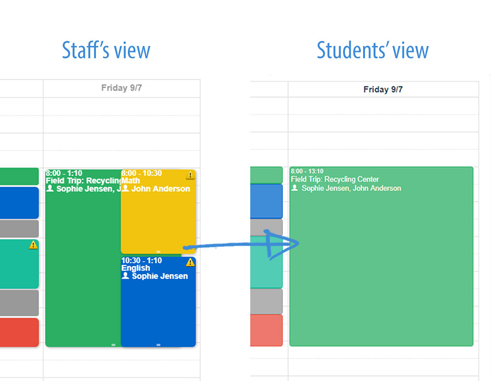Click resize handle at bottom of green Field Trip

point(113,345)
